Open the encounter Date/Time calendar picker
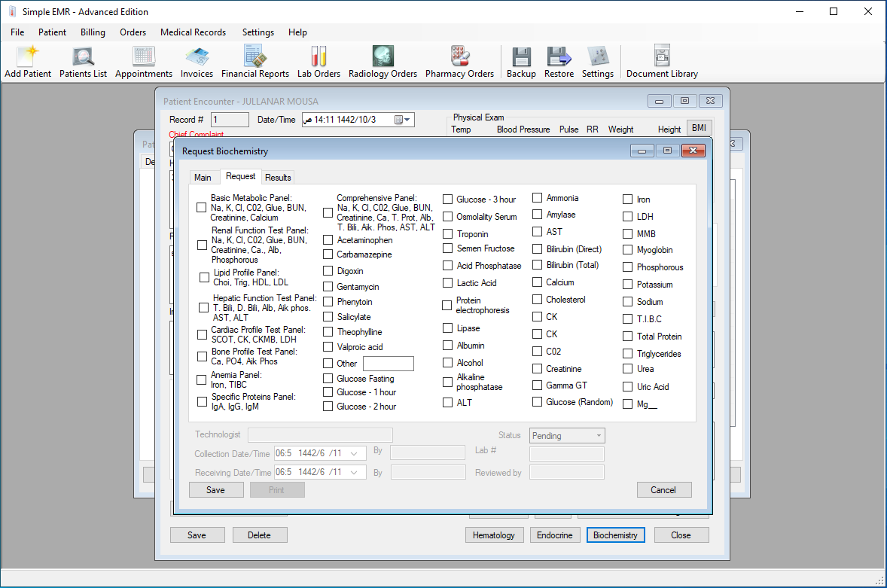 coord(403,119)
